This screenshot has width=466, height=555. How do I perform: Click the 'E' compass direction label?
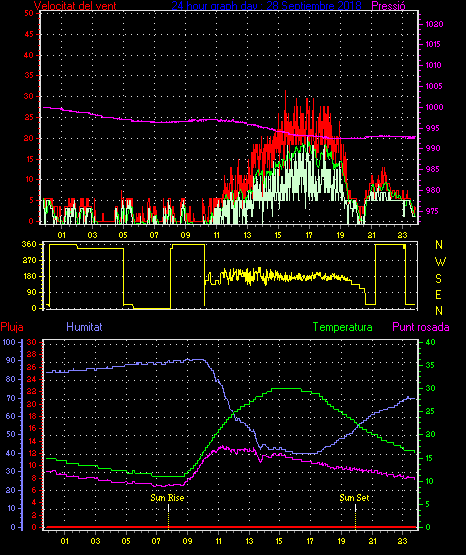pyautogui.click(x=438, y=294)
